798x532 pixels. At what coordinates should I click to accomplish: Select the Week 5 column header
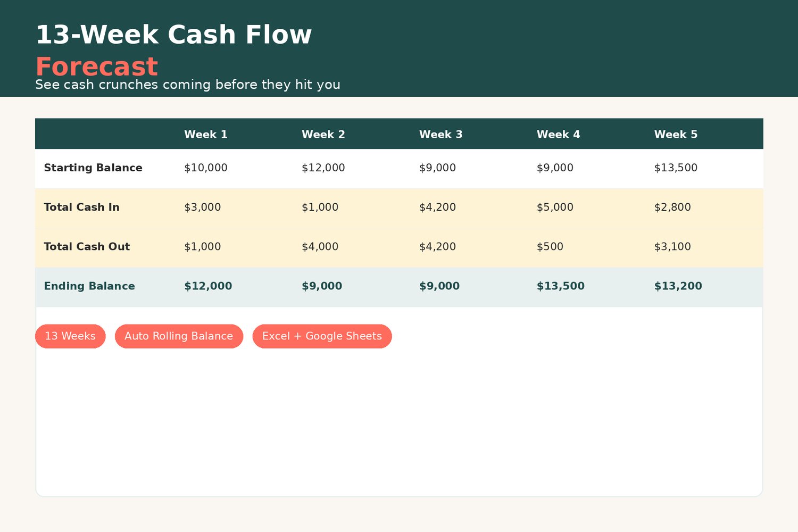[x=676, y=135]
